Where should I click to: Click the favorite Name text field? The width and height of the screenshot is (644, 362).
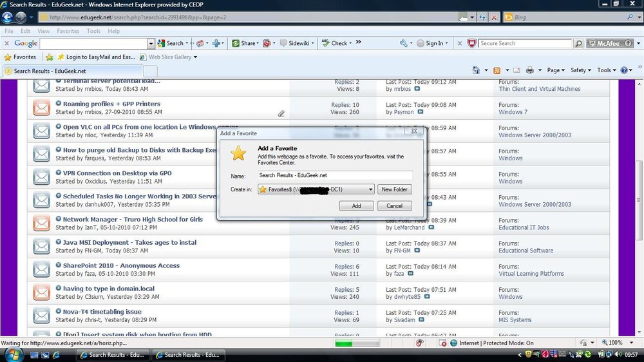(335, 175)
